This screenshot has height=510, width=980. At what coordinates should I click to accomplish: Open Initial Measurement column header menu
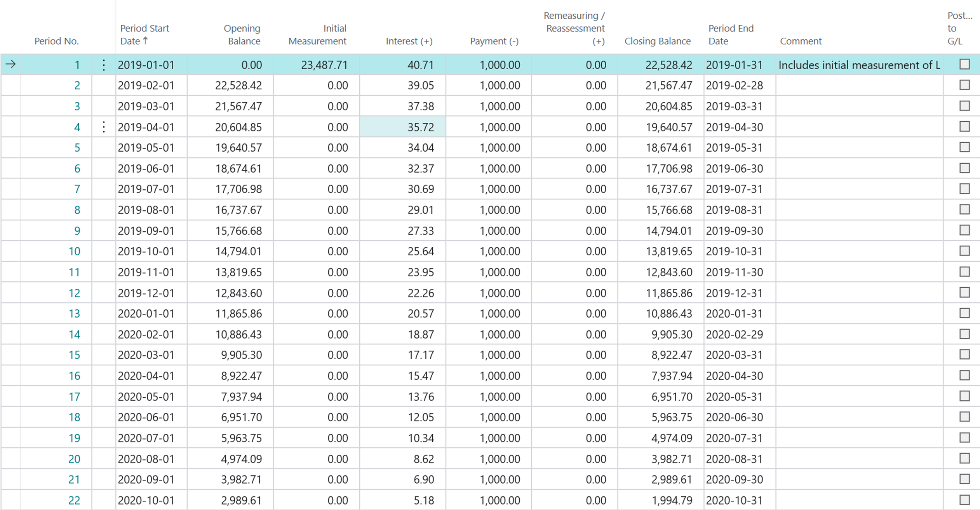(317, 35)
